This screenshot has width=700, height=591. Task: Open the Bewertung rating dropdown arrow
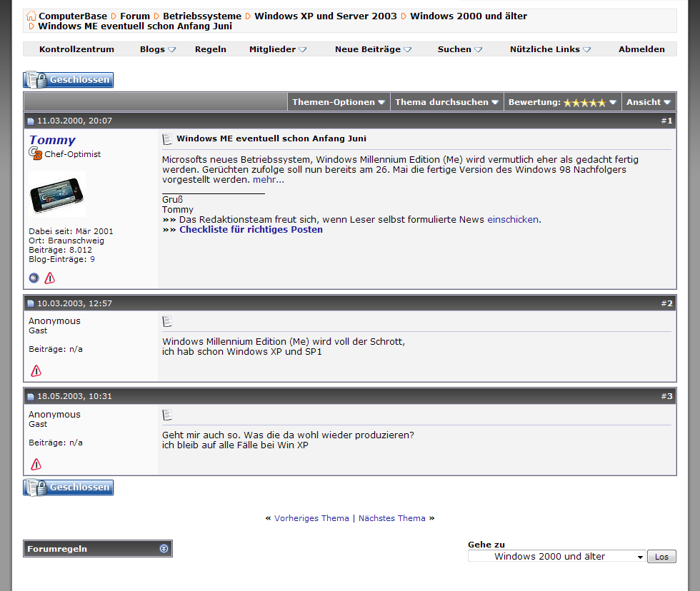(x=613, y=103)
